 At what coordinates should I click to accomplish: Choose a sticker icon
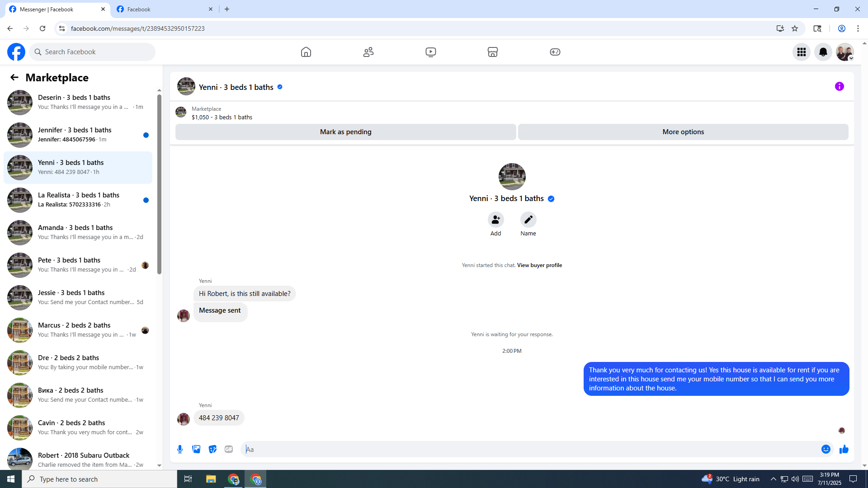(212, 449)
